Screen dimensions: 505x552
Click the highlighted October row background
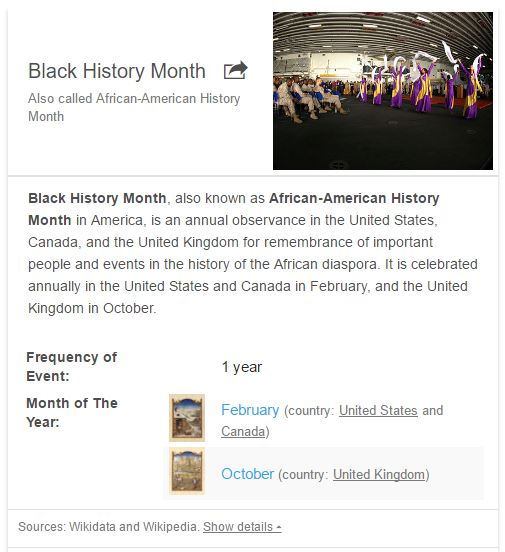[x=324, y=473]
